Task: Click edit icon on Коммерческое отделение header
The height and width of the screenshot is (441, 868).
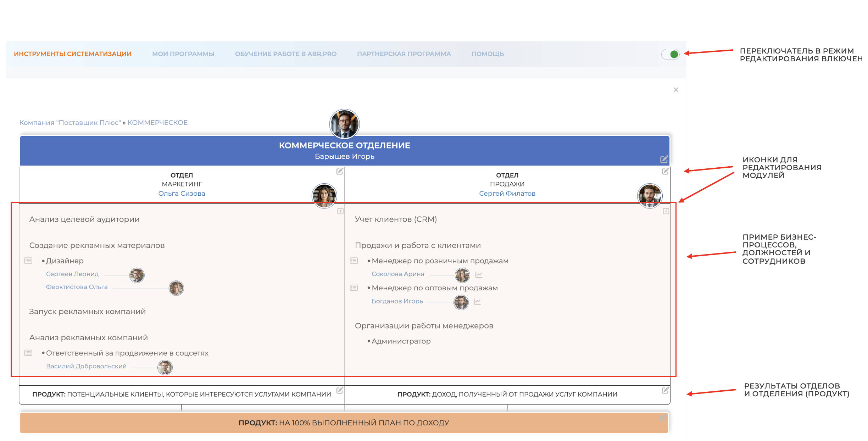Action: pos(664,160)
